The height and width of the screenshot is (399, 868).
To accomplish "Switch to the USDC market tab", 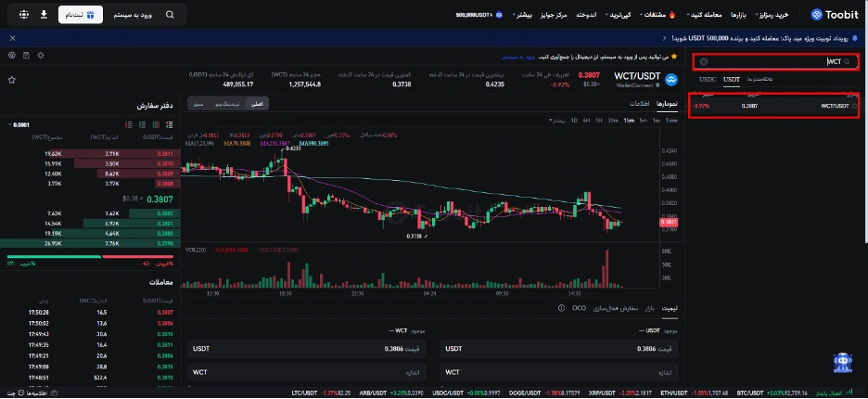I will pos(708,81).
